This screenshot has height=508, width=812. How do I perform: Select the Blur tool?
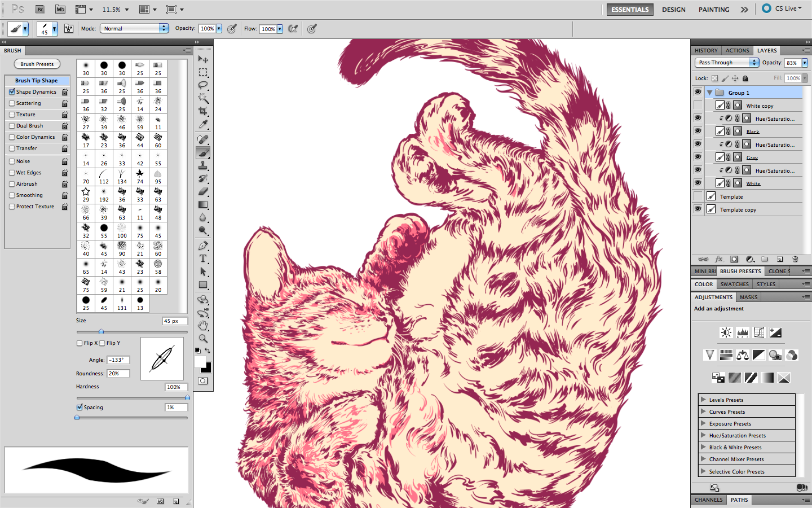pyautogui.click(x=203, y=217)
